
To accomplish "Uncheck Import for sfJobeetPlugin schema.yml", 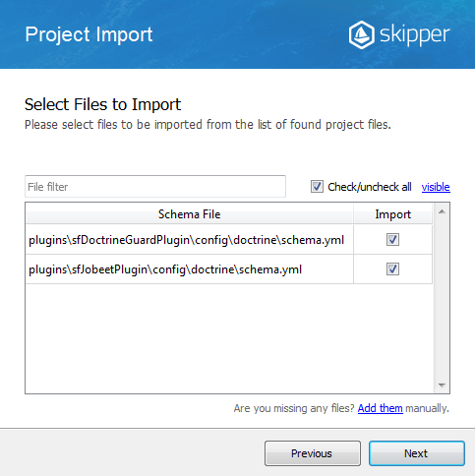I will [392, 269].
